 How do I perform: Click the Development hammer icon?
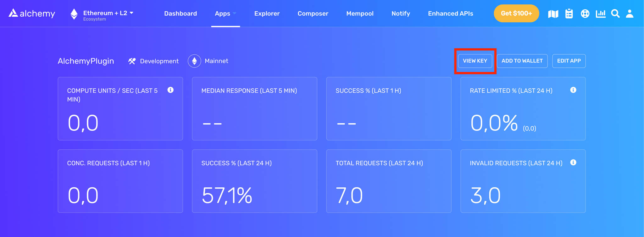[x=132, y=61]
